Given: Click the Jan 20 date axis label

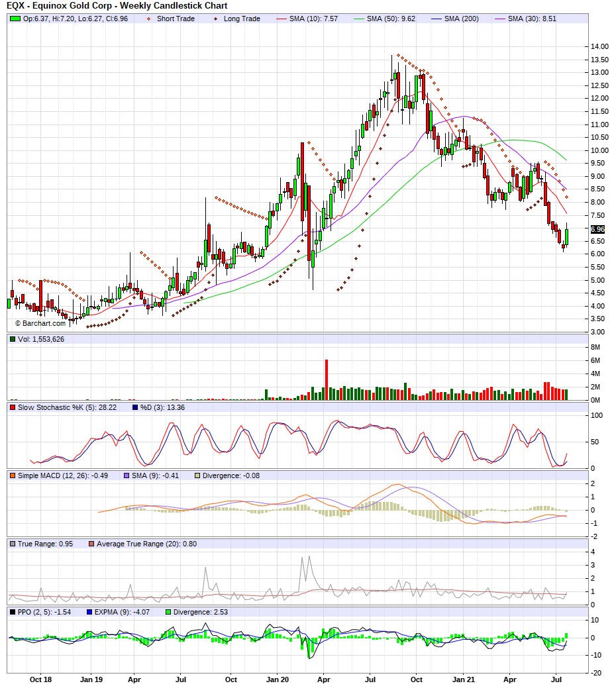Looking at the screenshot, I should (277, 679).
